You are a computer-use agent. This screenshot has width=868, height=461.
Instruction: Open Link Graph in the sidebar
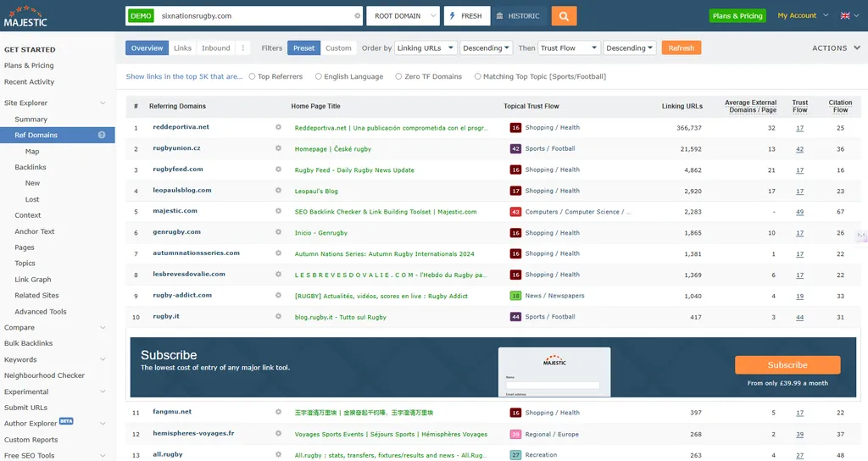[x=33, y=280]
